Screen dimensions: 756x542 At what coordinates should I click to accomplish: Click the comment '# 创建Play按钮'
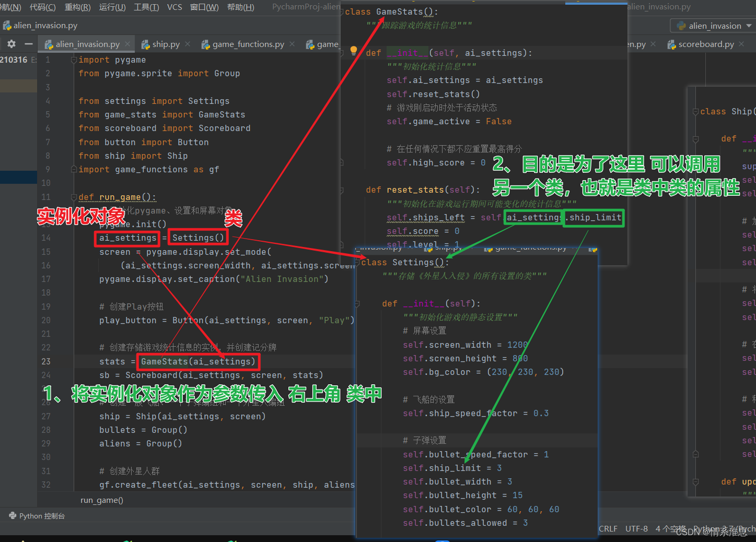tap(132, 307)
